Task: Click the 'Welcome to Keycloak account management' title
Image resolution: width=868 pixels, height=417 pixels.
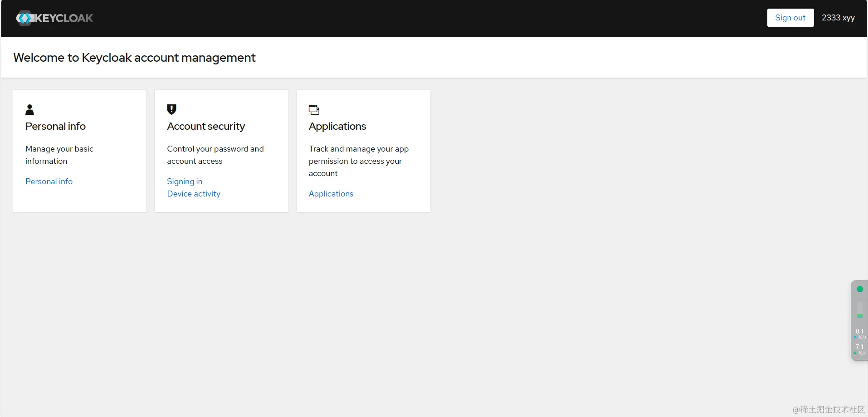Action: [x=134, y=58]
